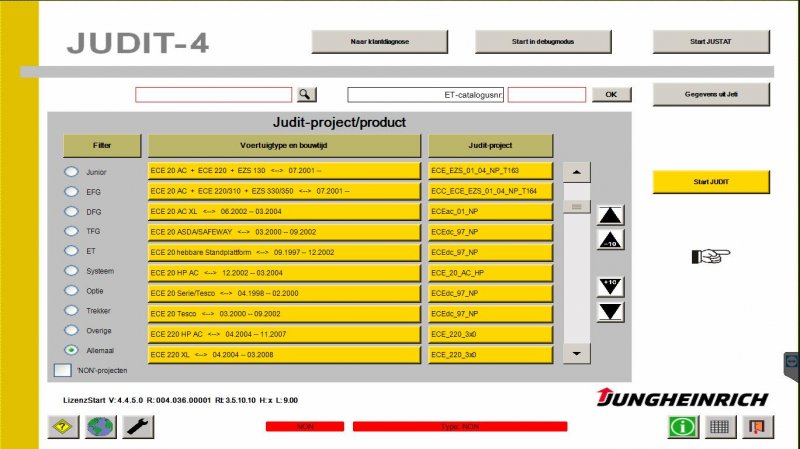Click project ECE_EZS_01_04_NP_T163
Image resolution: width=800 pixels, height=449 pixels.
click(x=490, y=170)
